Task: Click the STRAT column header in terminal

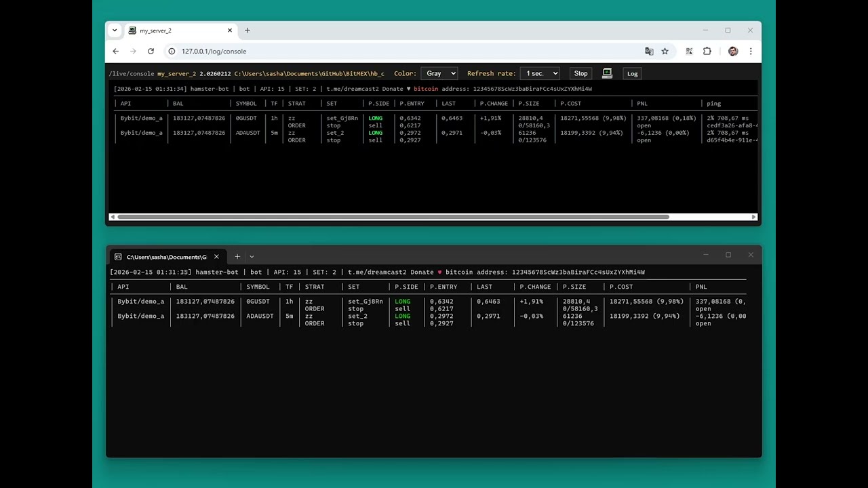Action: [315, 287]
